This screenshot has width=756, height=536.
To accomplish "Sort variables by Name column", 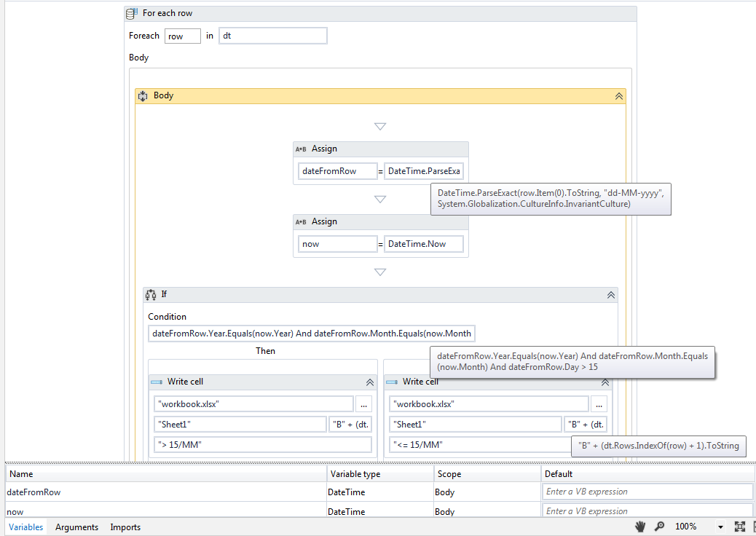I will pos(166,474).
